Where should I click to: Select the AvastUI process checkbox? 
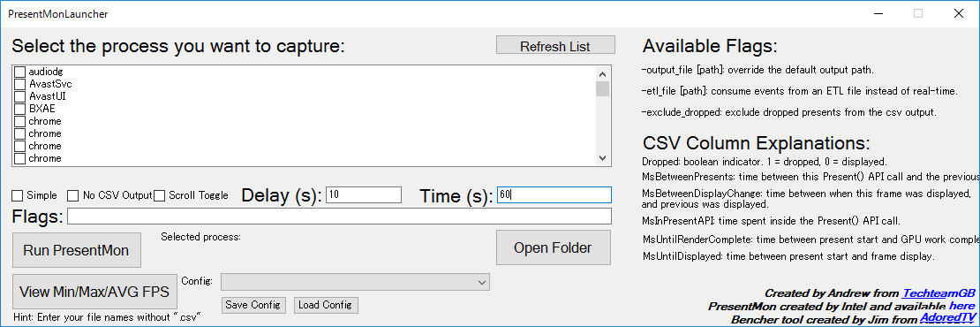pos(19,96)
